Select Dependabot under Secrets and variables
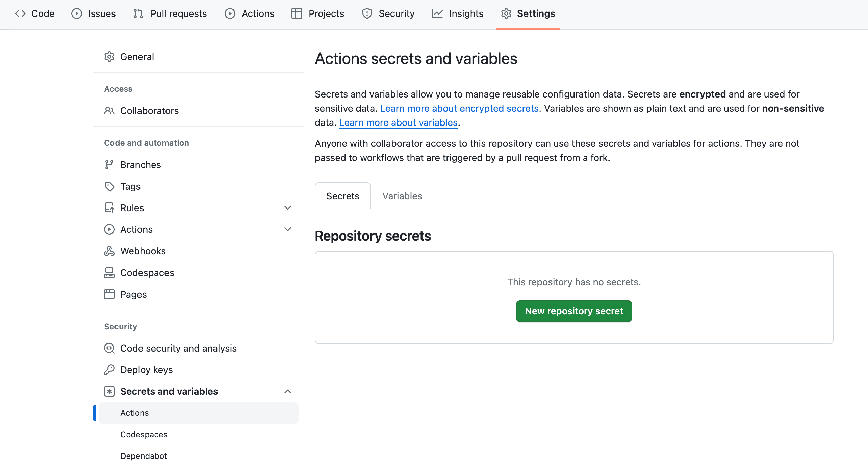 pos(144,455)
